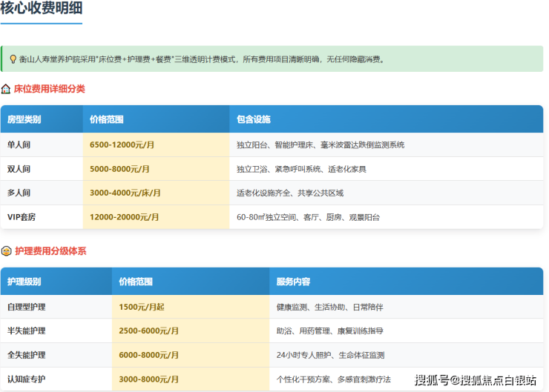Click the 护理级别 column header
The height and width of the screenshot is (392, 549).
(24, 282)
